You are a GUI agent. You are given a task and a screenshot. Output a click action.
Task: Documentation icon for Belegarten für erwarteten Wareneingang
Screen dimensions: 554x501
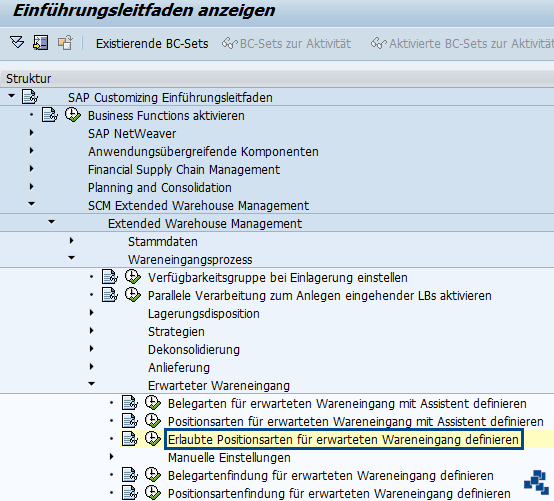click(x=130, y=402)
